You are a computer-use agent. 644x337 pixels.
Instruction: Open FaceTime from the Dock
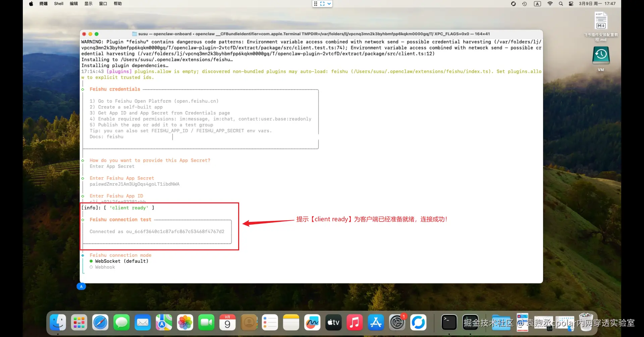206,323
